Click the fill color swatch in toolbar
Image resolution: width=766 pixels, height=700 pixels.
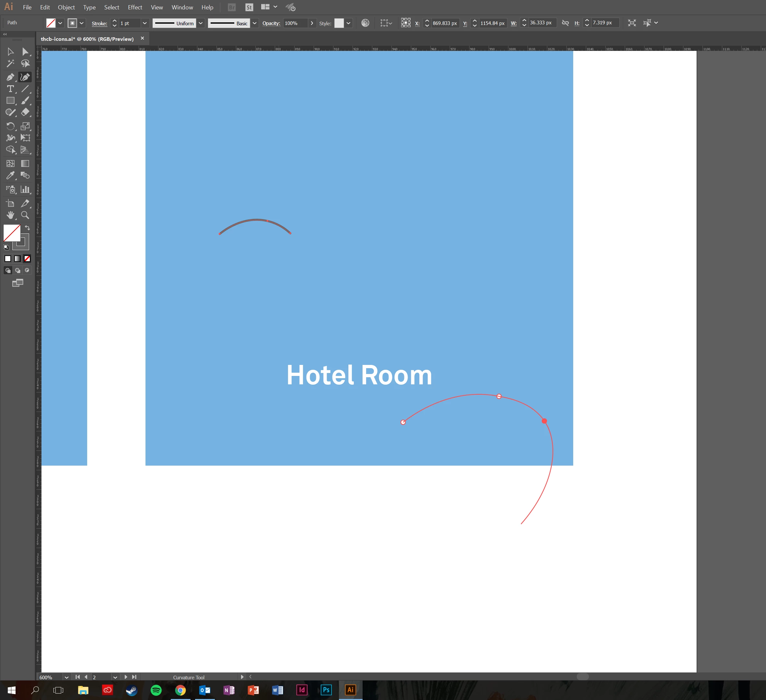[12, 233]
